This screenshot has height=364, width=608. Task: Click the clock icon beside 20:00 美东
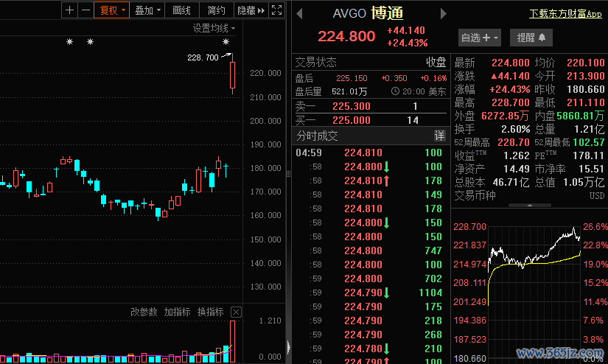click(x=395, y=91)
